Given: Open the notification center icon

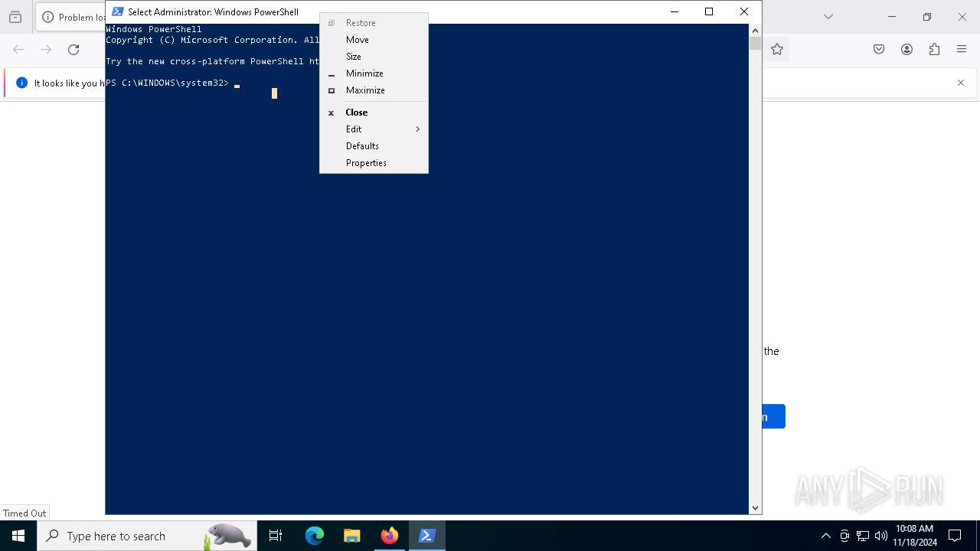Looking at the screenshot, I should point(955,536).
